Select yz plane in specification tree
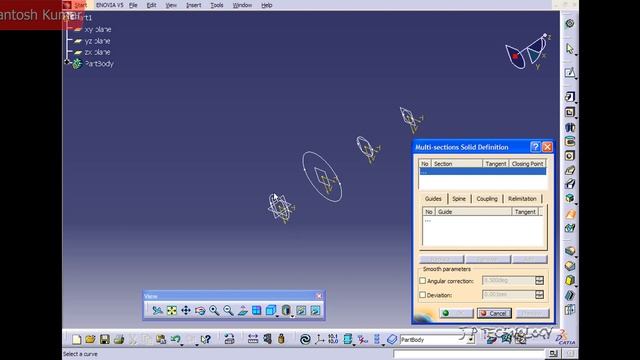This screenshot has height=360, width=640. pyautogui.click(x=97, y=41)
